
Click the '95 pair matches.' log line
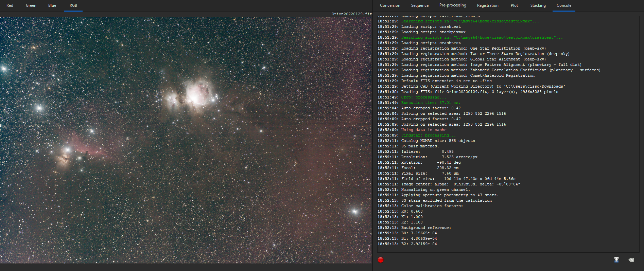[408, 146]
